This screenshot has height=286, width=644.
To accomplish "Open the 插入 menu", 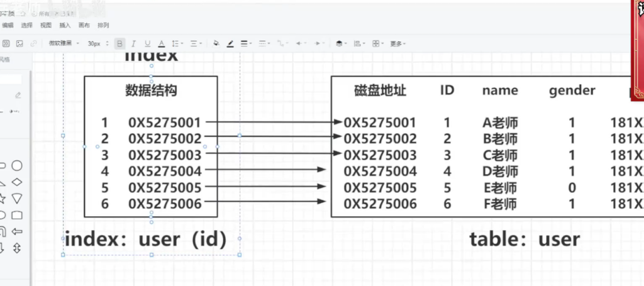I will pos(65,25).
